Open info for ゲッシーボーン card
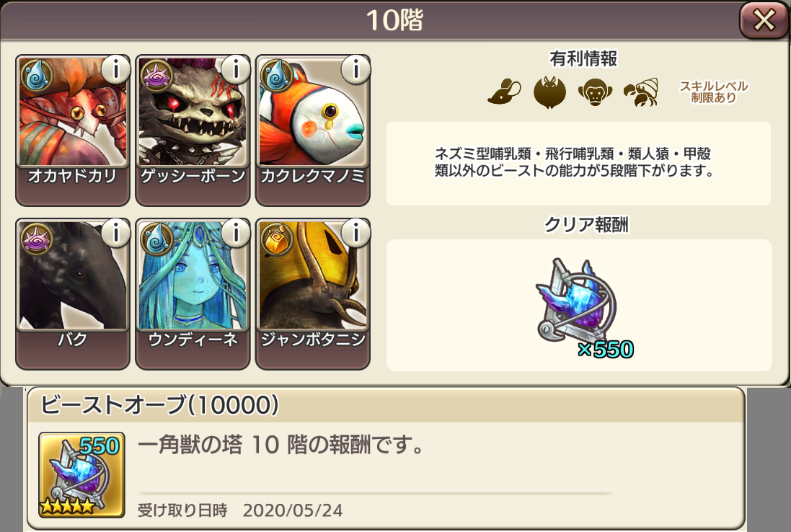Viewport: 791px width, 532px height. coord(236,70)
